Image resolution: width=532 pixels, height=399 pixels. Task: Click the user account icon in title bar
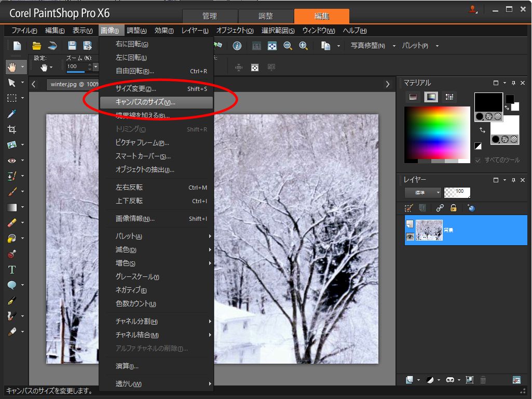(x=473, y=9)
